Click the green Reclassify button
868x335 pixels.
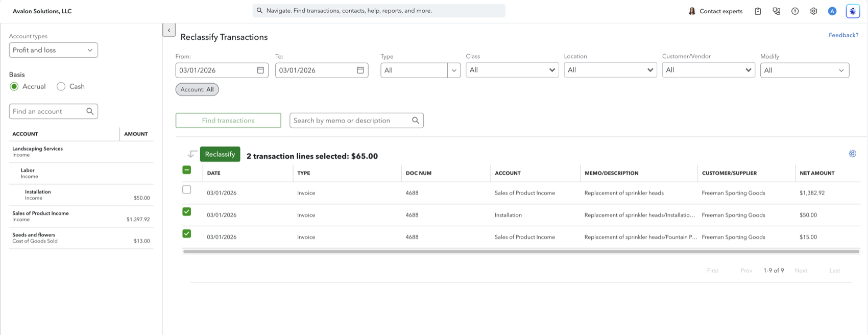pos(220,154)
